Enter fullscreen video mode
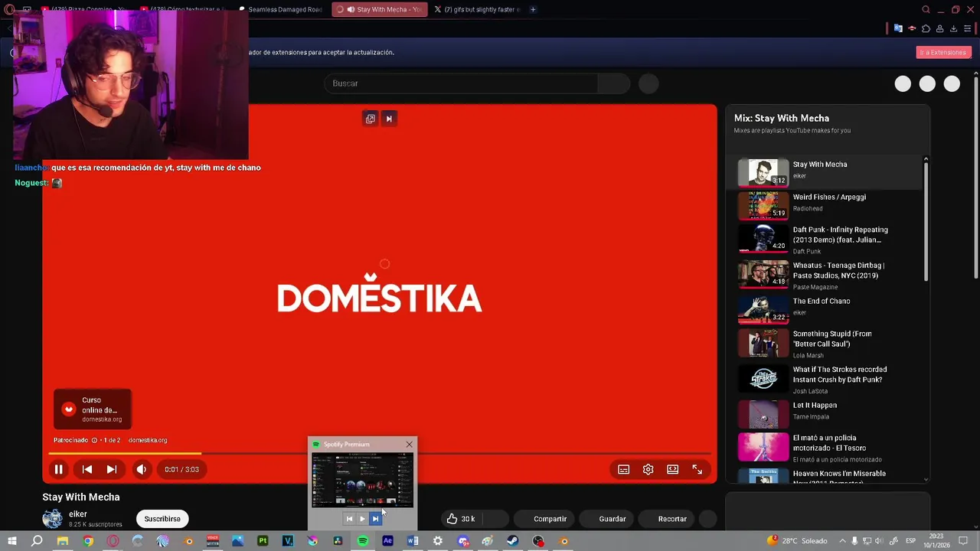This screenshot has height=551, width=980. pos(697,469)
